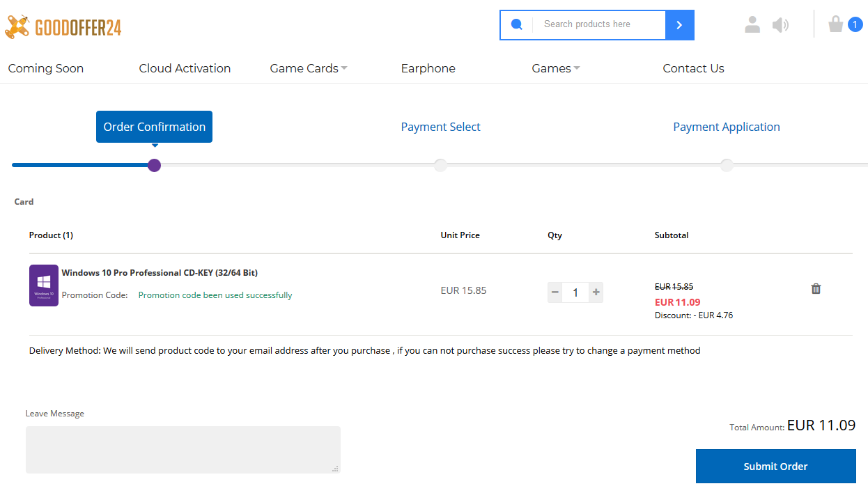Viewport: 868px width, 493px height.
Task: Increase quantity with the plus button
Action: [x=596, y=292]
